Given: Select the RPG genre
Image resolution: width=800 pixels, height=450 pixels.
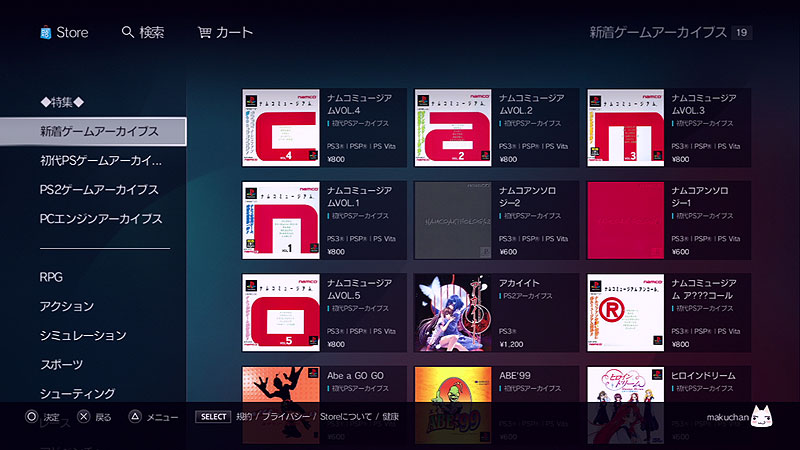Looking at the screenshot, I should 51,277.
